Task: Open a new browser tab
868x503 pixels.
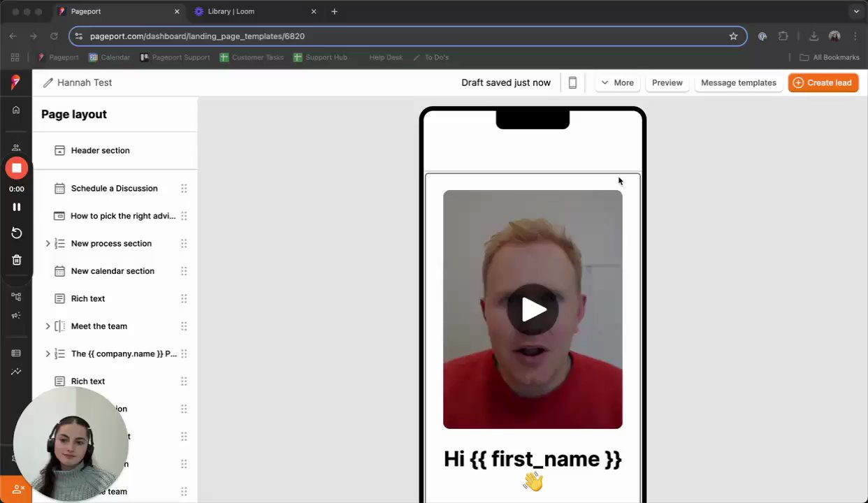Action: (x=334, y=11)
